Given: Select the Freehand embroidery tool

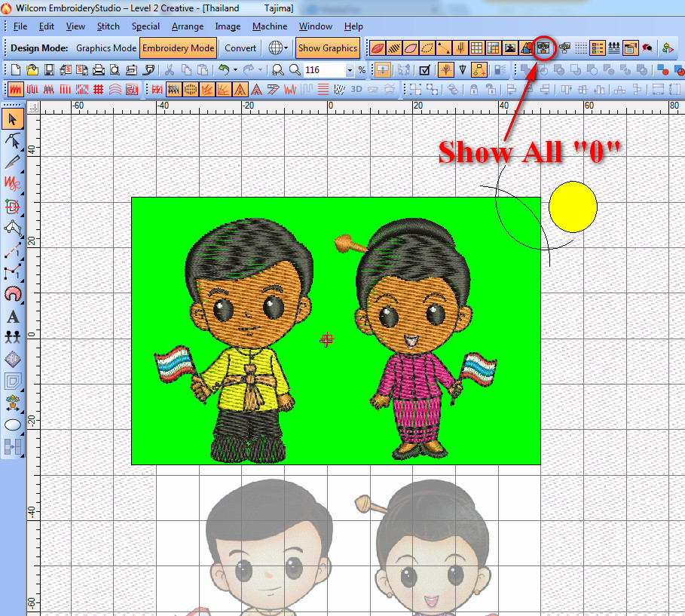Looking at the screenshot, I should click(x=13, y=184).
